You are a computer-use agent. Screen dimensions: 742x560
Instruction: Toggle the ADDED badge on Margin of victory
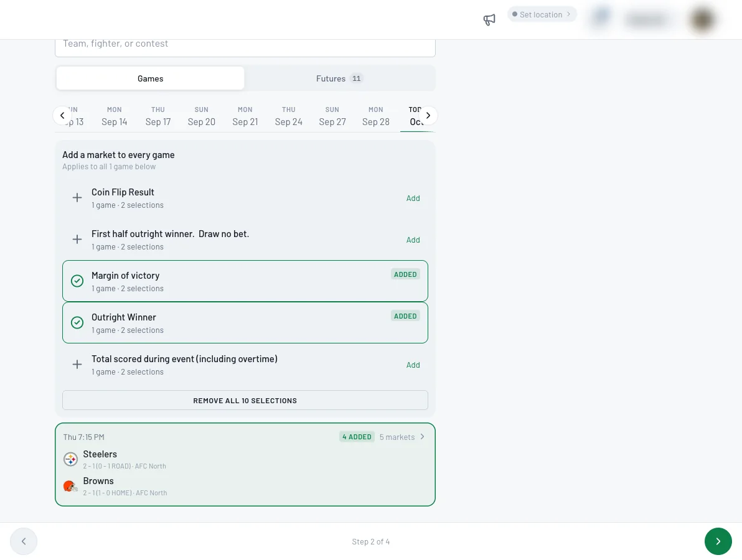(405, 274)
